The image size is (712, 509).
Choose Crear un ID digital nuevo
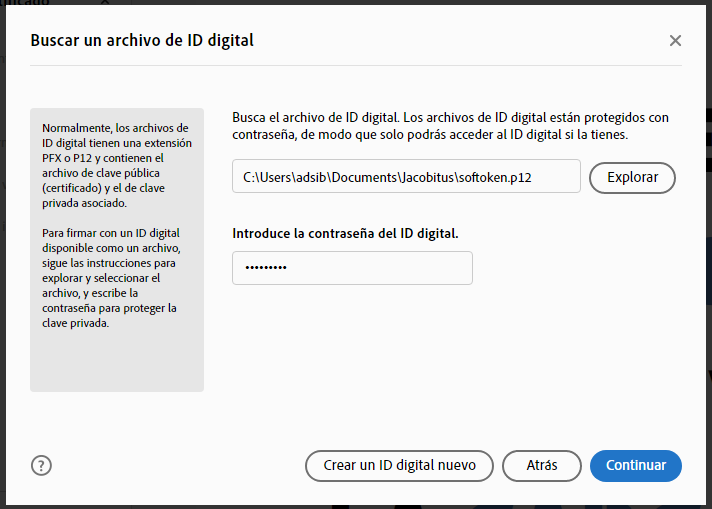tap(399, 465)
